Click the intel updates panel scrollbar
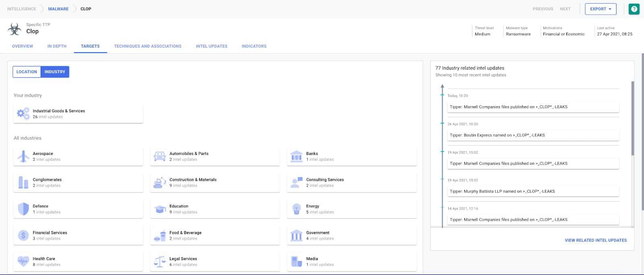Viewport: 644px width, 275px height. pyautogui.click(x=633, y=119)
